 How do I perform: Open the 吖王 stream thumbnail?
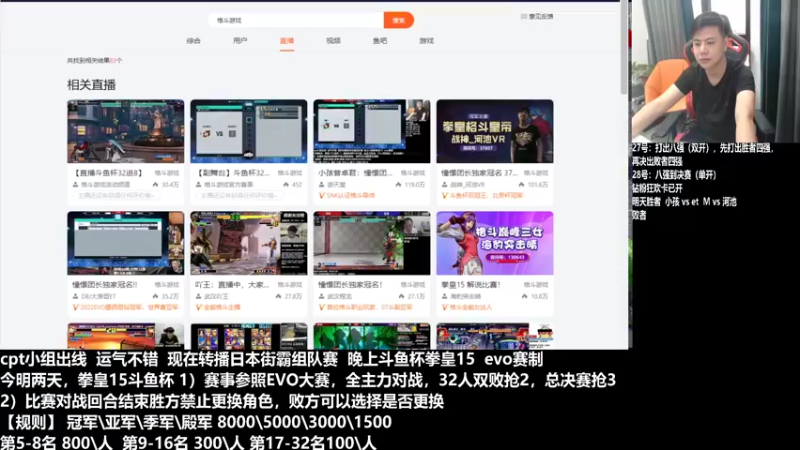(x=249, y=243)
